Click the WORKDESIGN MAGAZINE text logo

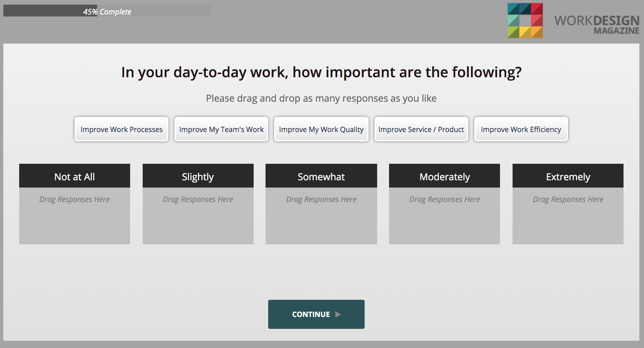click(596, 24)
